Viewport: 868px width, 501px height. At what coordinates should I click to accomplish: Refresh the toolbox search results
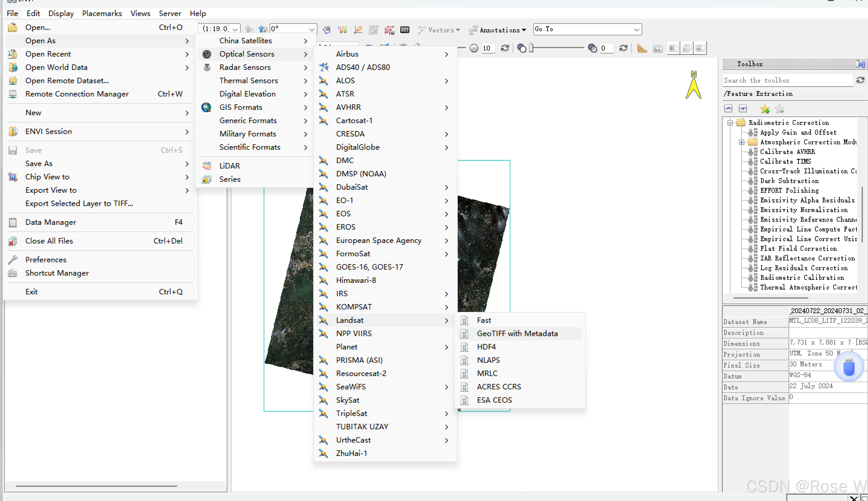tap(860, 80)
